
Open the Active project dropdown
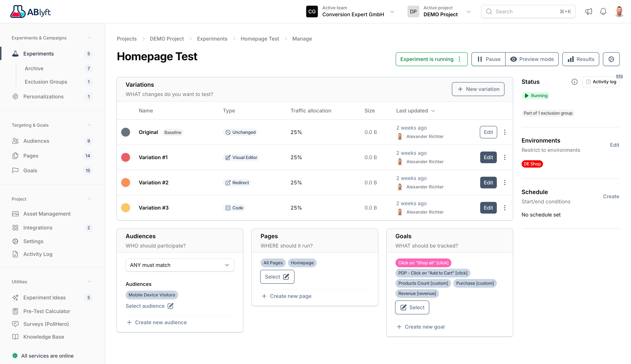point(439,12)
